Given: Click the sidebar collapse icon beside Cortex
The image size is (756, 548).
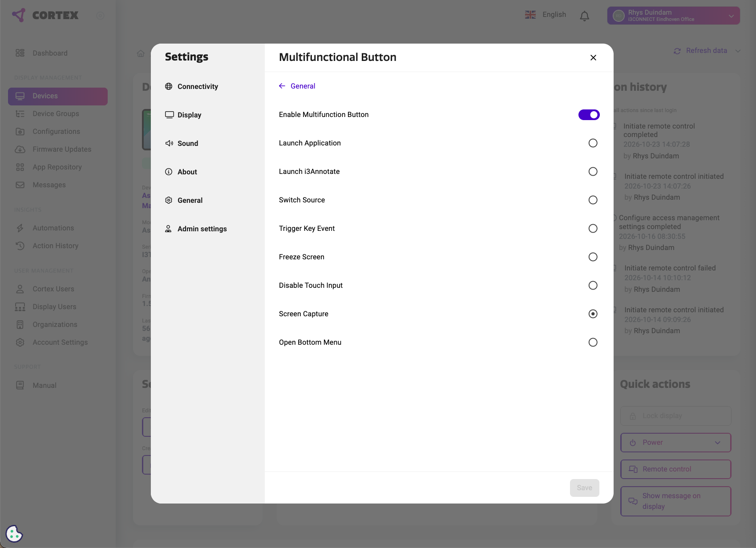Looking at the screenshot, I should coord(101,16).
